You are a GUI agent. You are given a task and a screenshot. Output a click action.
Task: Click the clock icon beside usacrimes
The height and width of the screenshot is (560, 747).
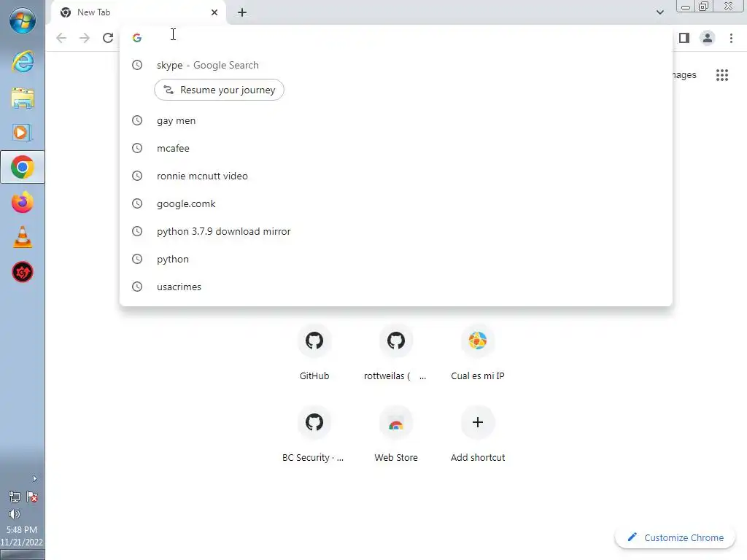click(137, 287)
